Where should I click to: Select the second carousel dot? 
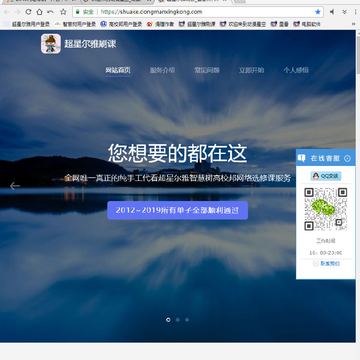point(178,320)
